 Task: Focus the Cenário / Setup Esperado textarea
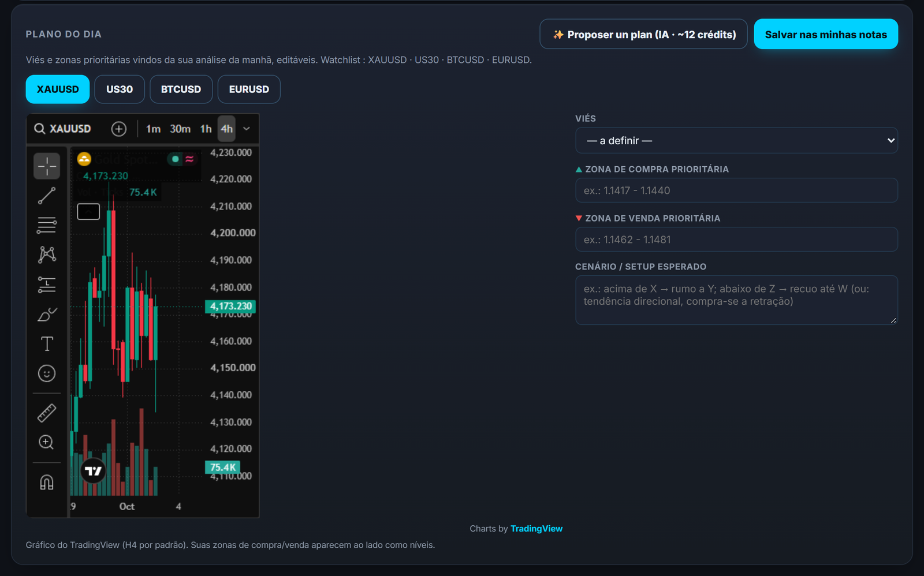736,300
